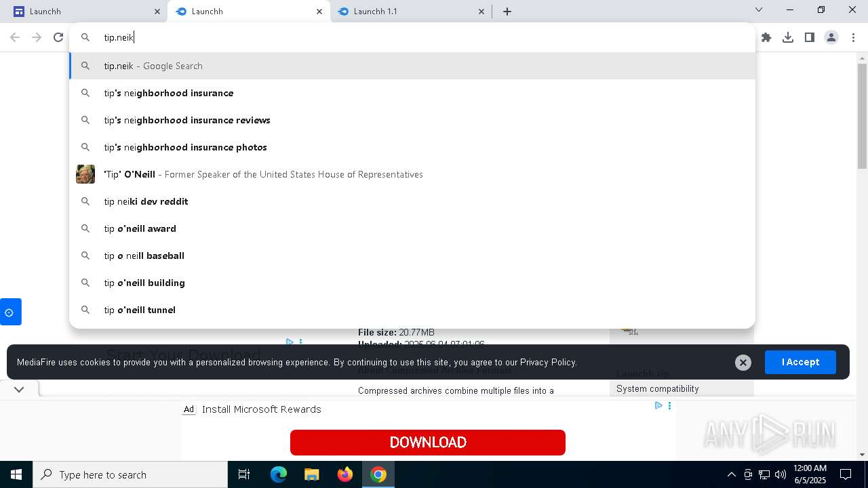Choose 'tip's neighborhood insurance' suggestion
Image resolution: width=868 pixels, height=488 pixels.
412,93
